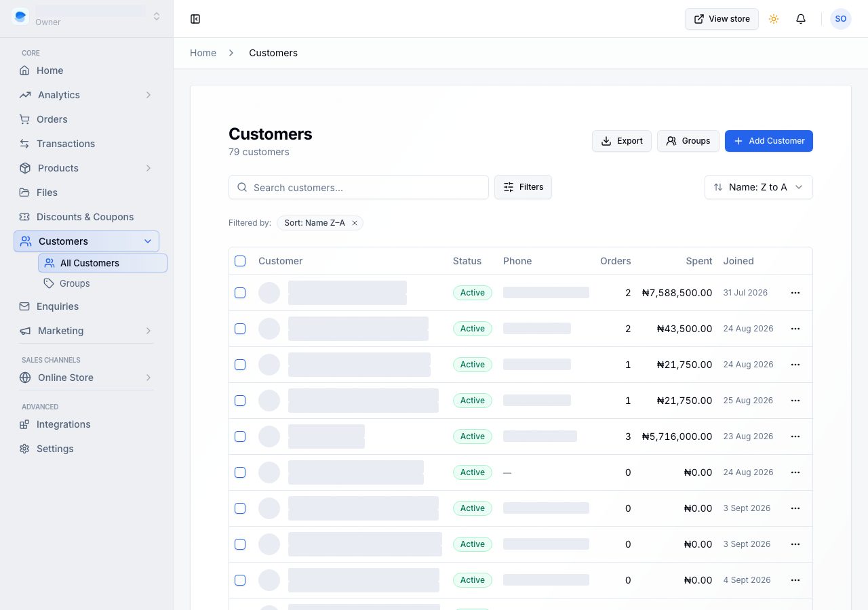Click the 23 Aug 2026 joined date
868x610 pixels.
tap(748, 436)
